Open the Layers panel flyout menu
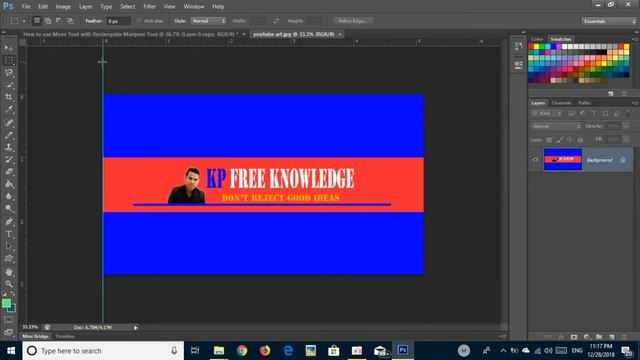The width and height of the screenshot is (640, 360). (x=634, y=103)
